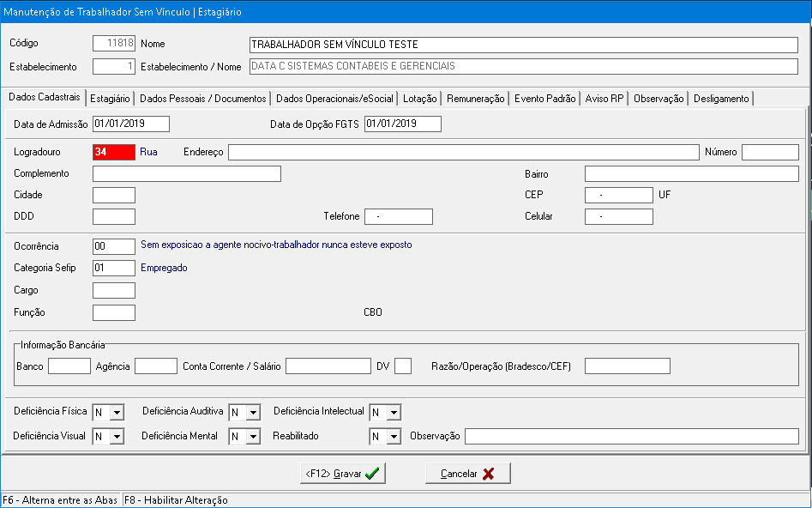The width and height of the screenshot is (812, 508).
Task: Click the DV input field
Action: [403, 366]
